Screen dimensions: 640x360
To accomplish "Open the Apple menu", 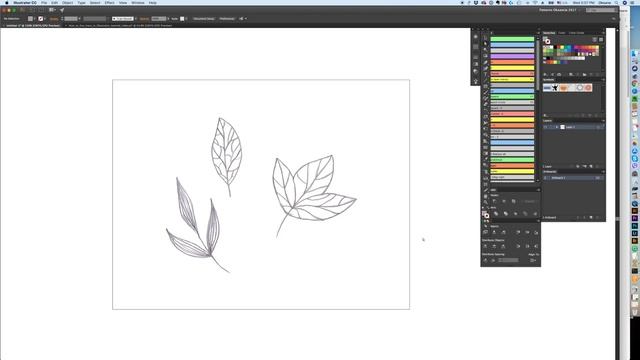I will tap(7, 2).
